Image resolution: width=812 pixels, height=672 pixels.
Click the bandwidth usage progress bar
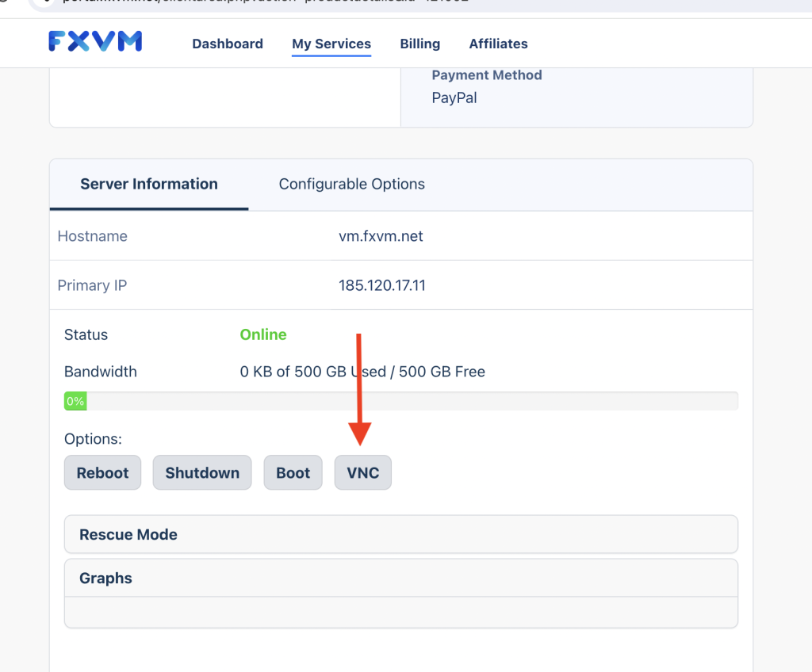pyautogui.click(x=400, y=401)
